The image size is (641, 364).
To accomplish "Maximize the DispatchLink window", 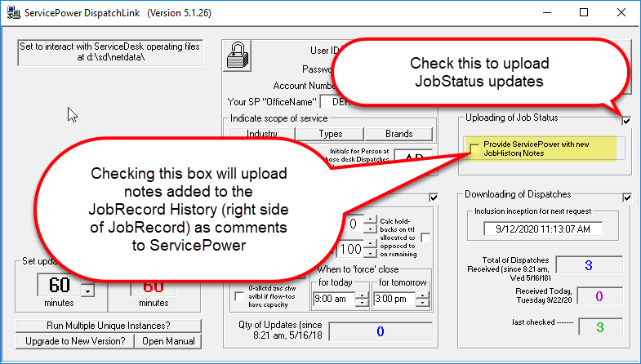I will click(x=584, y=13).
